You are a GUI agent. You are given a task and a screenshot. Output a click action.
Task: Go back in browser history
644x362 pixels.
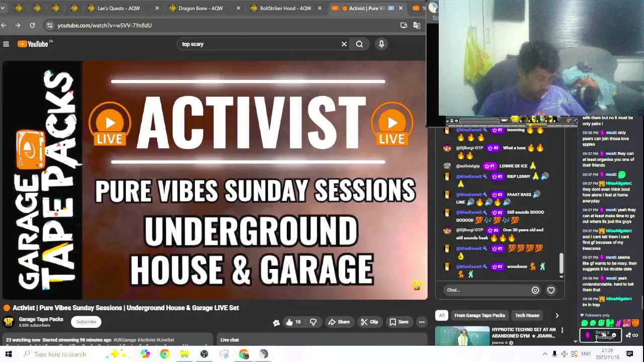pos(4,25)
